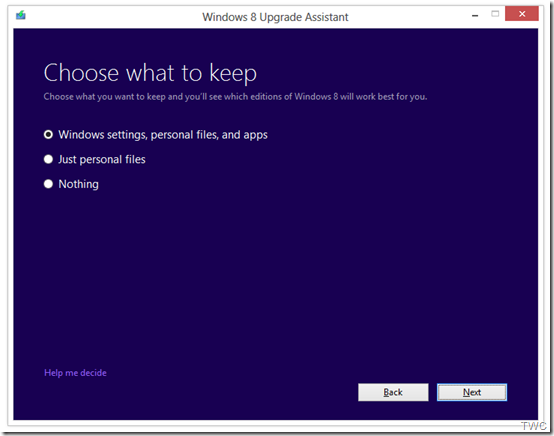554x436 pixels.
Task: Close the Windows 8 Upgrade Assistant window
Action: (x=522, y=14)
